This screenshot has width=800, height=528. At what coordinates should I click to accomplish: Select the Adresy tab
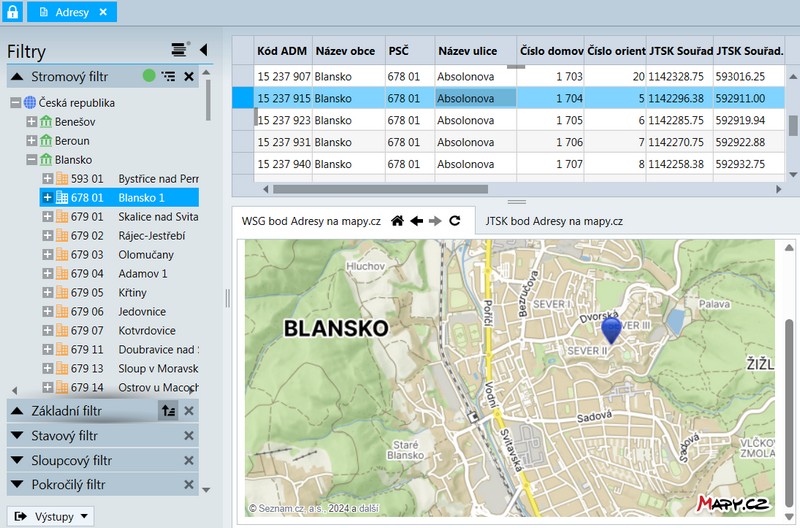(65, 12)
